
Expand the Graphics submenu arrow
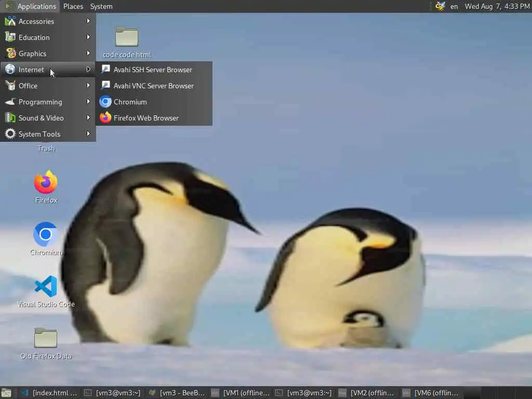coord(88,54)
